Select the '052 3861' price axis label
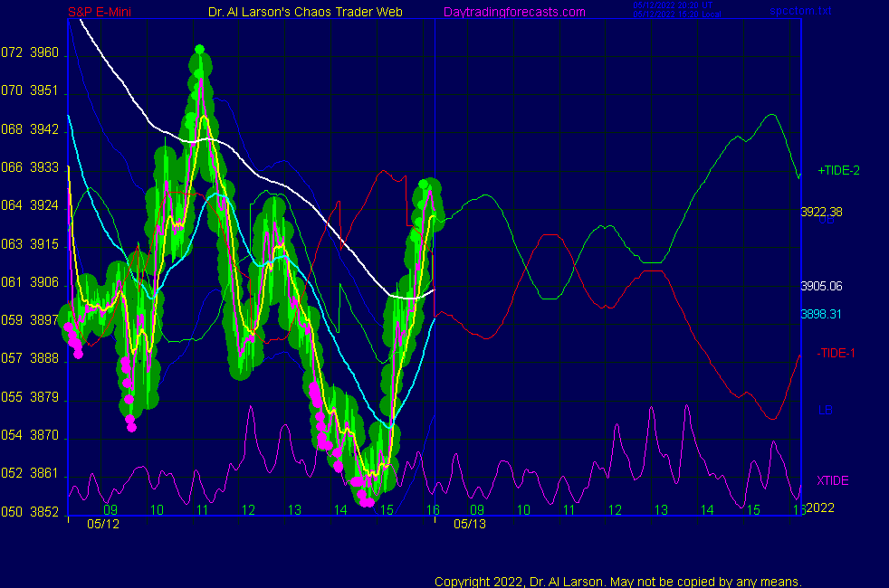The height and width of the screenshot is (588, 889). (x=30, y=473)
